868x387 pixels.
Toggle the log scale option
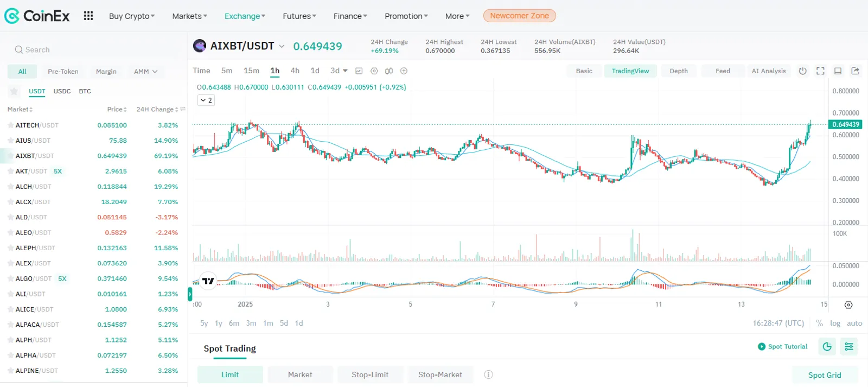[835, 323]
